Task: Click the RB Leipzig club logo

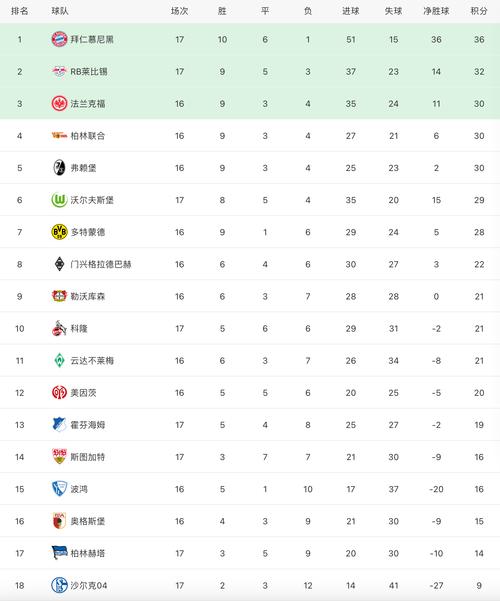Action: pyautogui.click(x=59, y=71)
